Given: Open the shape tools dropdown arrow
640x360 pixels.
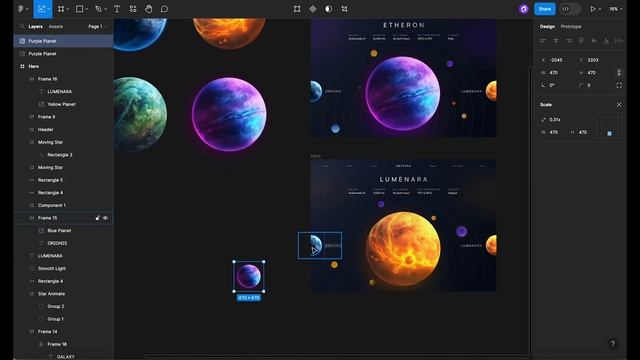Looking at the screenshot, I should (87, 9).
